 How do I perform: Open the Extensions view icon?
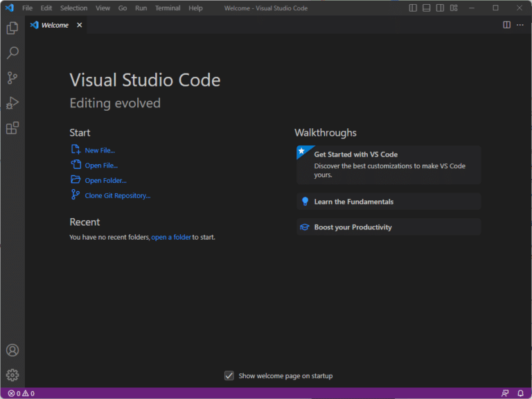(x=12, y=128)
